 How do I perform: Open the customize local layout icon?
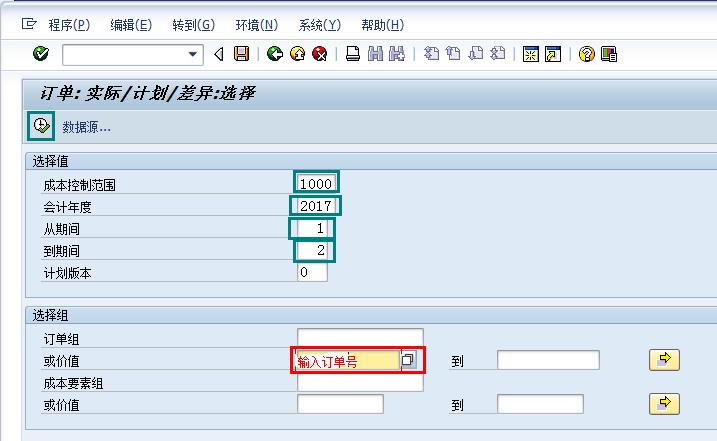click(x=609, y=54)
